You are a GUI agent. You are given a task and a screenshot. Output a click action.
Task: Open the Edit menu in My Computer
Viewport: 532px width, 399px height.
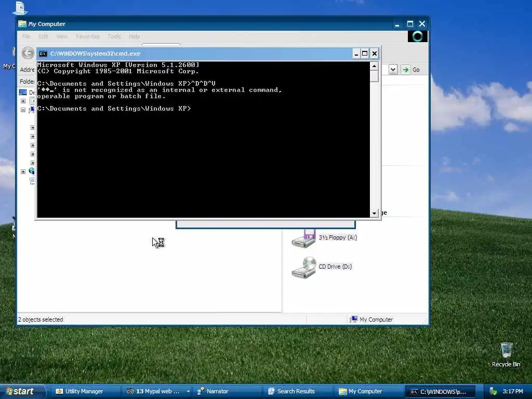[43, 36]
